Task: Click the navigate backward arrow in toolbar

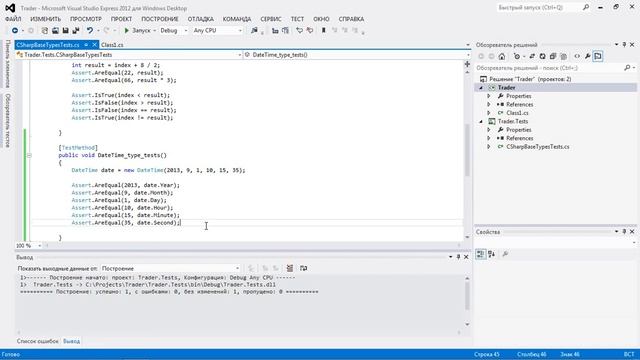Action: [15, 31]
